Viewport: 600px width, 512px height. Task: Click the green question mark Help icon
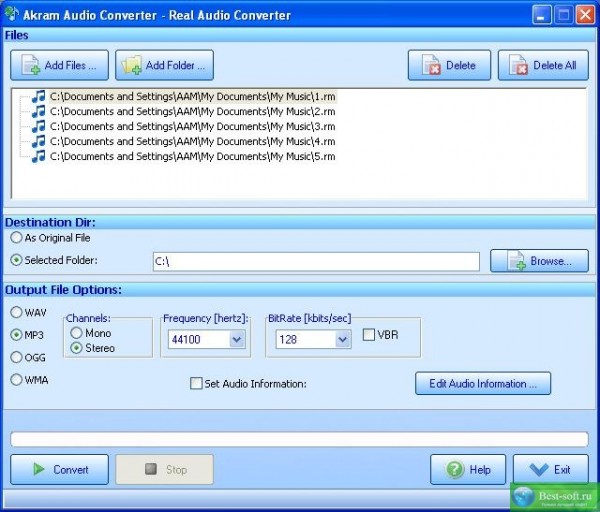tap(455, 469)
